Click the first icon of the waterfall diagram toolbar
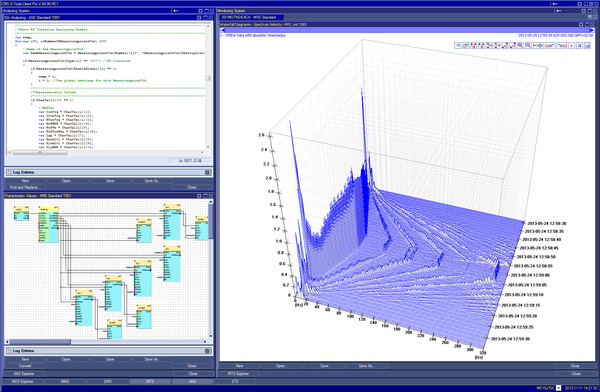The width and height of the screenshot is (600, 392). click(x=458, y=45)
